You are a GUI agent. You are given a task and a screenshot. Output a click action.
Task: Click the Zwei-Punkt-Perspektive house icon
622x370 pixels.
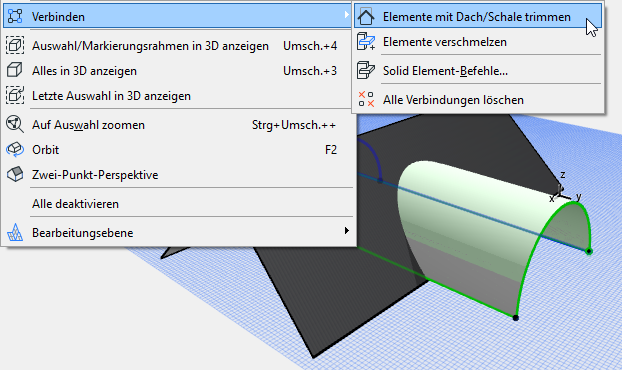click(x=15, y=174)
